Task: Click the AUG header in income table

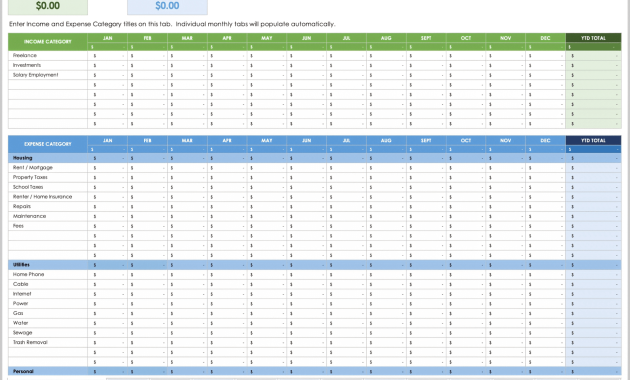Action: click(x=386, y=38)
